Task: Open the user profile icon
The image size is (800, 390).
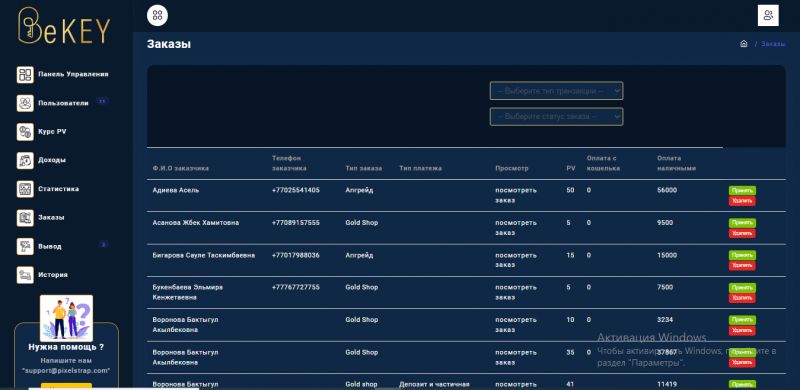Action: [768, 15]
